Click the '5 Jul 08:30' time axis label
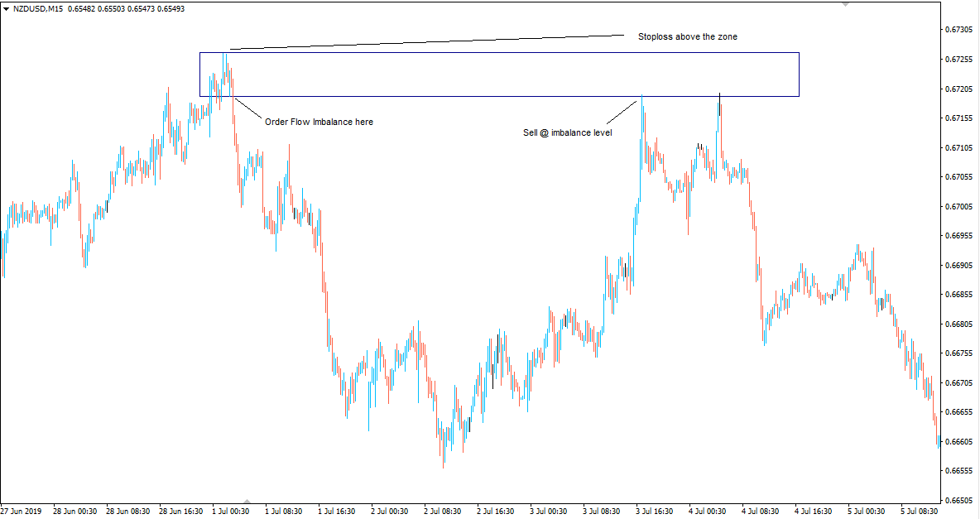Screen dimensions: 980x519 pos(920,512)
